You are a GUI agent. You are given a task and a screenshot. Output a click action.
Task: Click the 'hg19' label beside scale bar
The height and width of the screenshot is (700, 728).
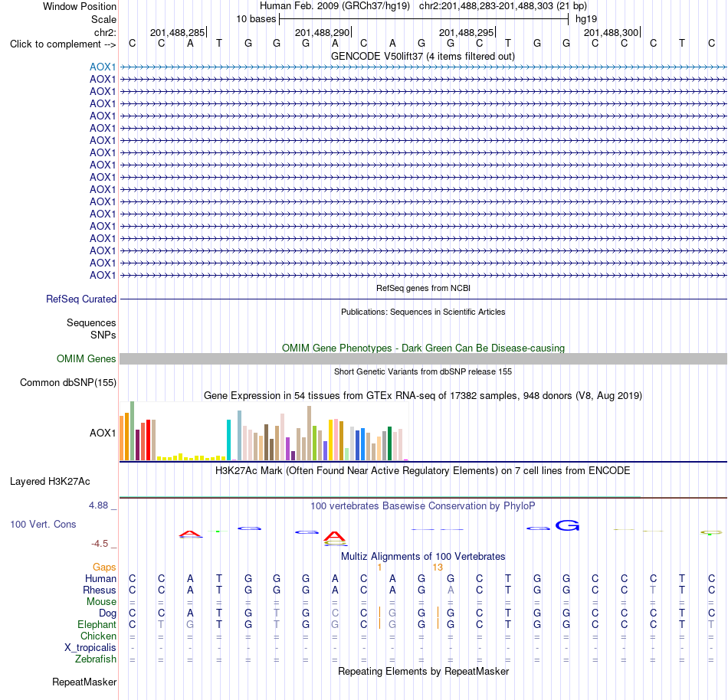click(x=586, y=19)
